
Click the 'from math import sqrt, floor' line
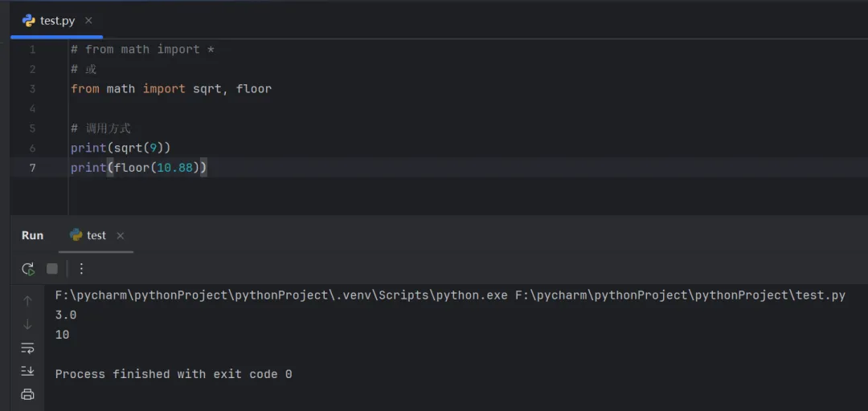171,89
